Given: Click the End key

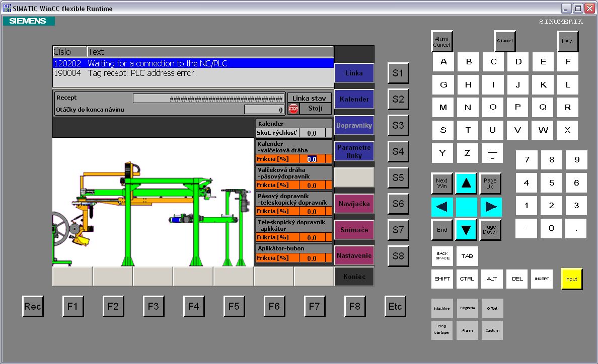Looking at the screenshot, I should tap(442, 230).
